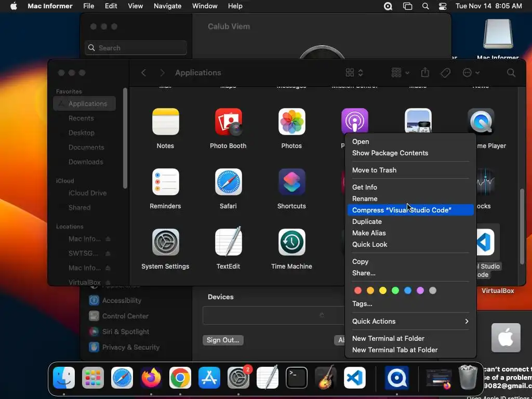Open GarageBand from the Dock
532x399 pixels.
click(326, 377)
